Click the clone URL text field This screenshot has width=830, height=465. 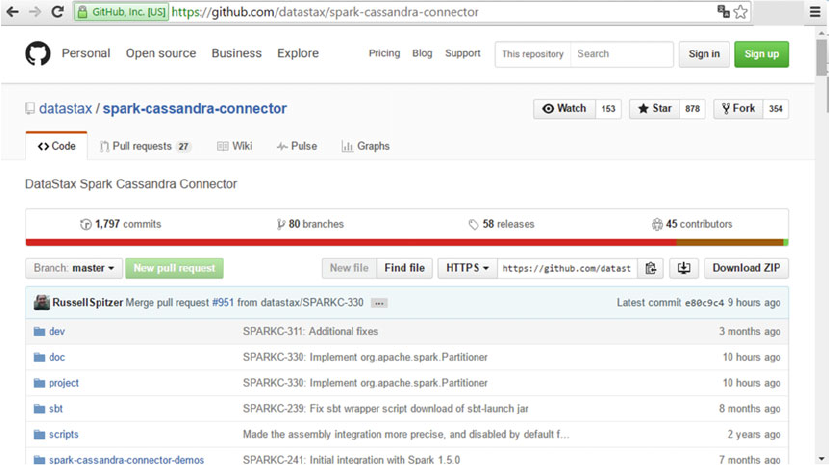click(567, 268)
